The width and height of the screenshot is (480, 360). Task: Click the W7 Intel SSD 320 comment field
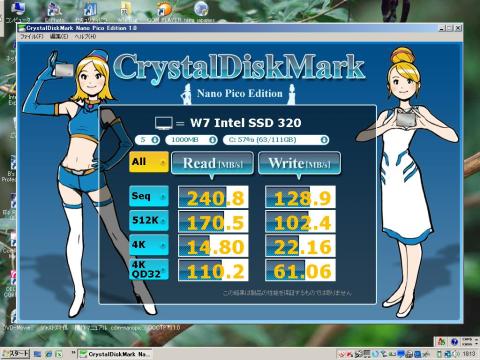coord(246,123)
